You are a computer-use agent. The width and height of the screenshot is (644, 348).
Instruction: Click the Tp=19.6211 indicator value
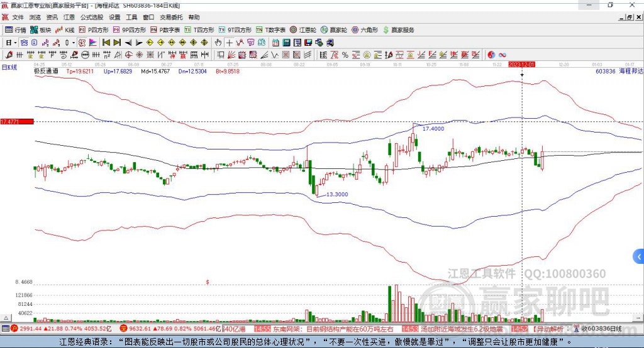click(x=80, y=71)
